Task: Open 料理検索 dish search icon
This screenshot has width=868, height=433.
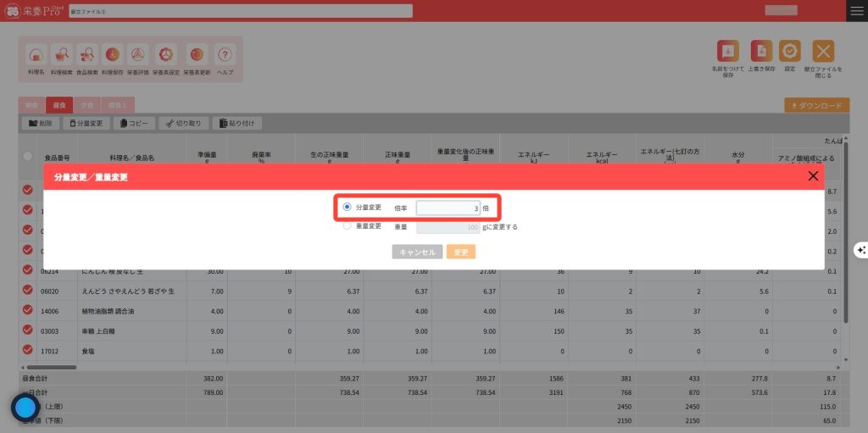Action: click(x=62, y=56)
